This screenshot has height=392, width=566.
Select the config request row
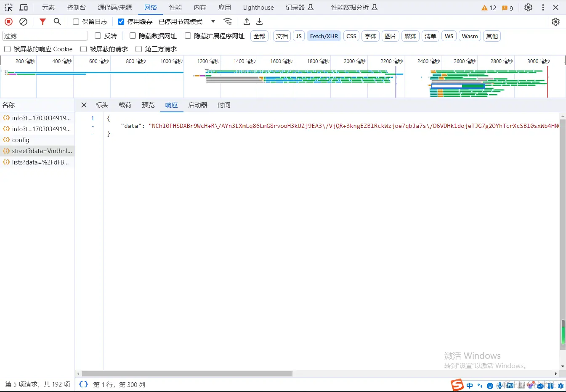point(37,140)
